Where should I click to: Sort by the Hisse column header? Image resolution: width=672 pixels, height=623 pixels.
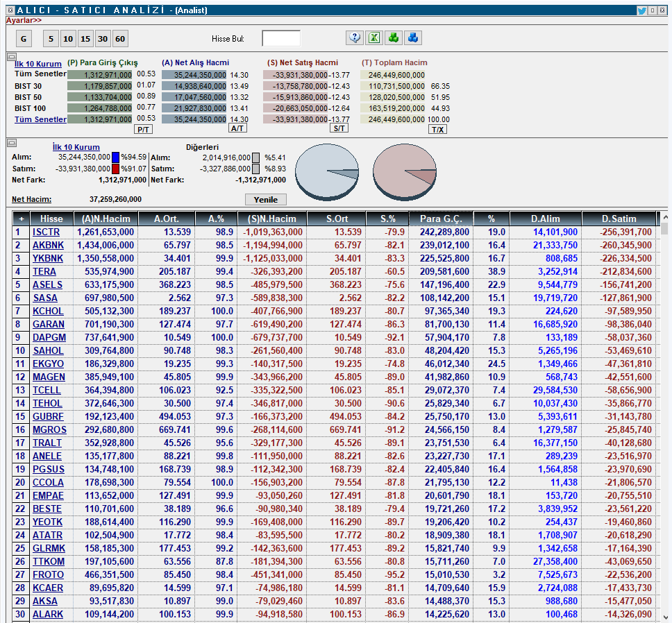[x=52, y=219]
